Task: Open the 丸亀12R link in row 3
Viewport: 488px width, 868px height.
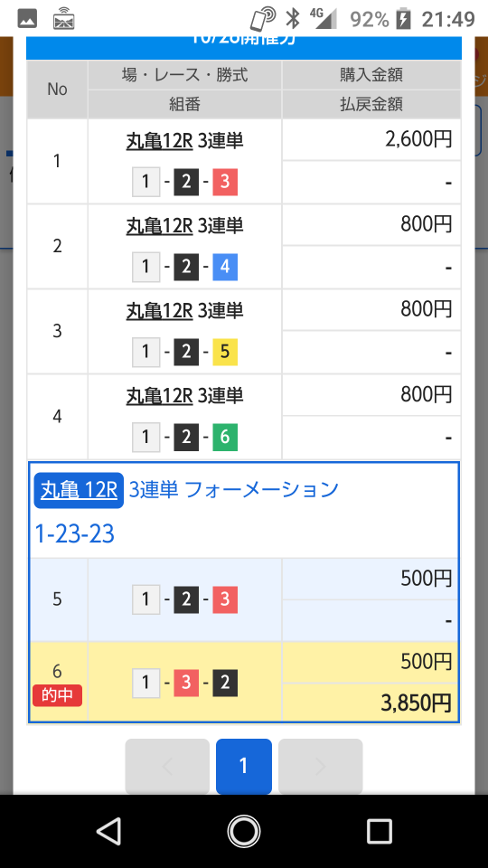Action: coord(159,310)
